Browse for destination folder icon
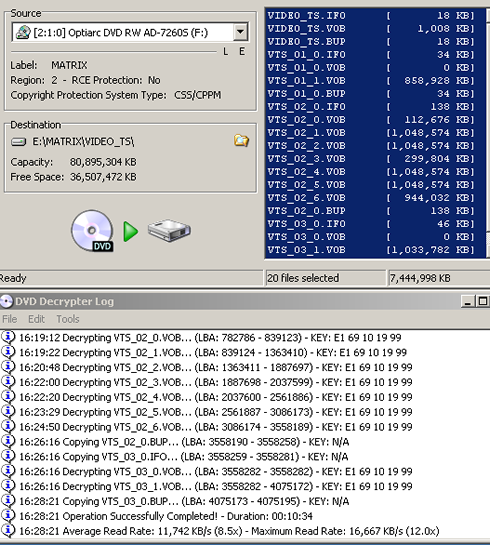The width and height of the screenshot is (490, 545). coord(241,140)
